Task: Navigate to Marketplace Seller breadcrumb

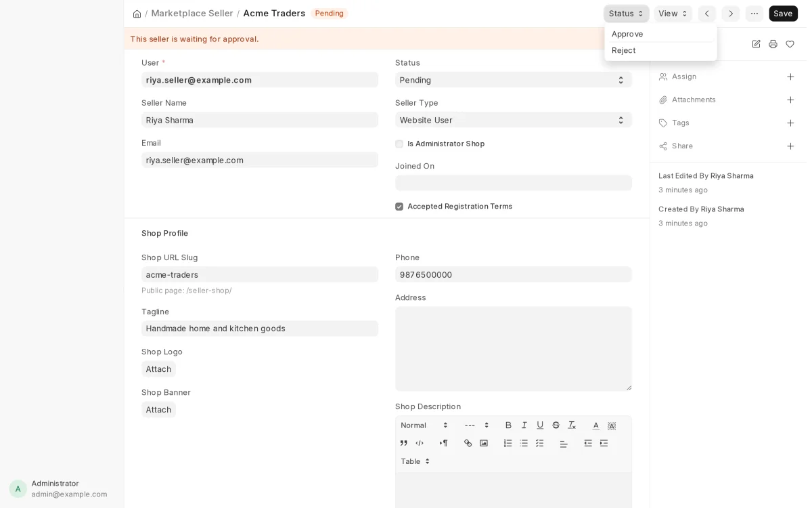Action: (192, 14)
